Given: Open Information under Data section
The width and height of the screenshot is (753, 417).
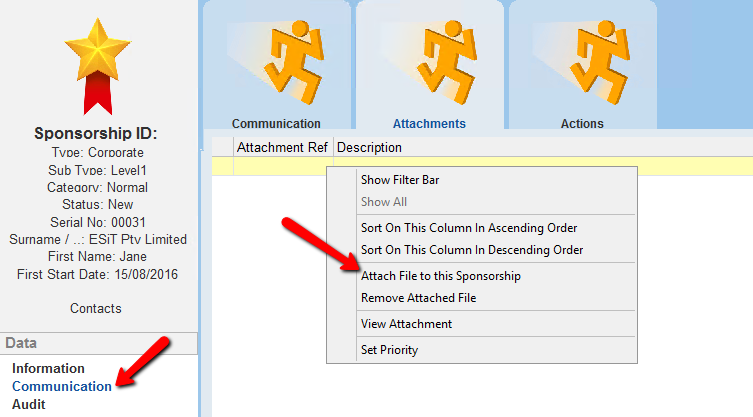Looking at the screenshot, I should [48, 368].
